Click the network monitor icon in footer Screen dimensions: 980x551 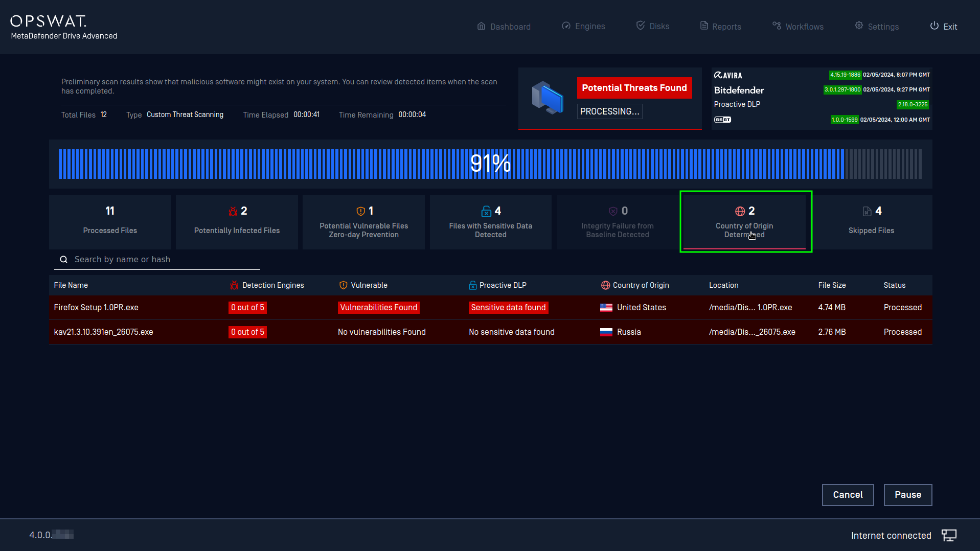point(949,535)
